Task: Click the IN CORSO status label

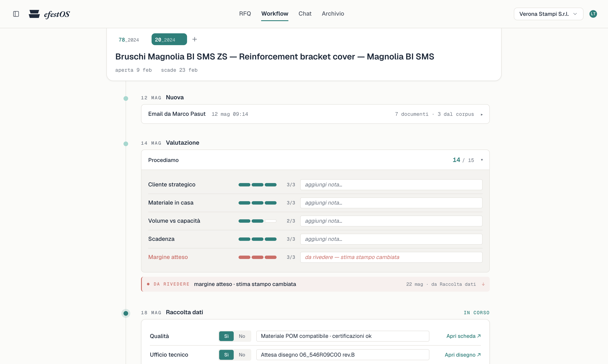Action: (476, 313)
